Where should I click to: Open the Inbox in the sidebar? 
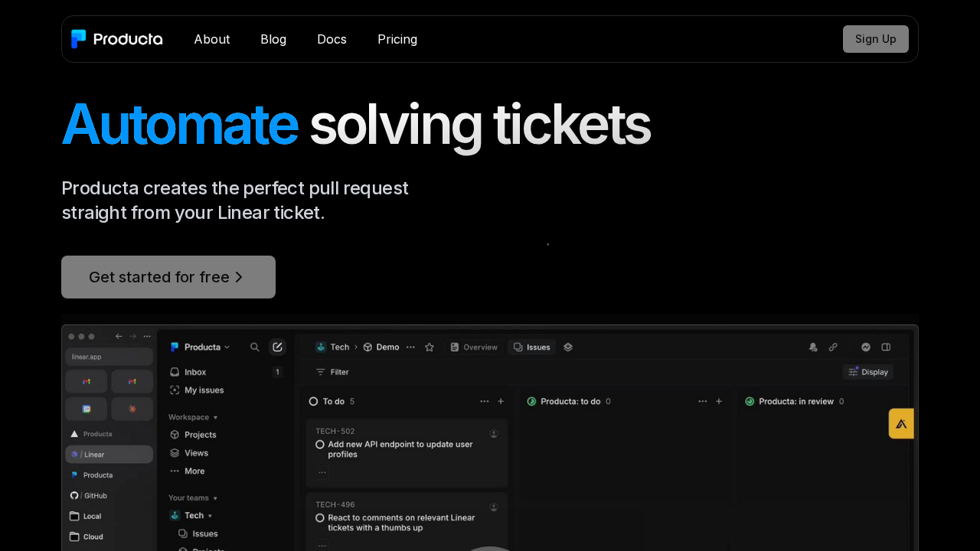195,371
